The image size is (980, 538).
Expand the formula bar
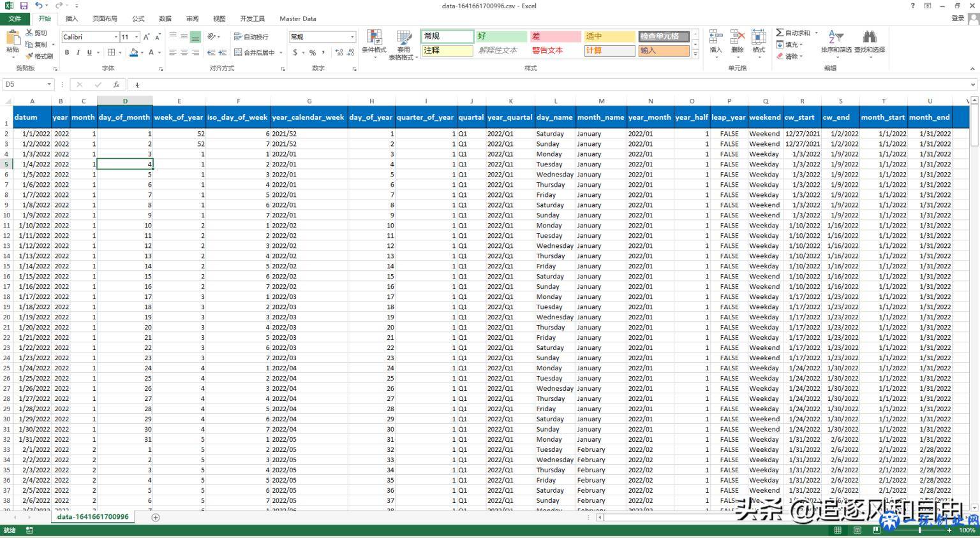tap(973, 84)
